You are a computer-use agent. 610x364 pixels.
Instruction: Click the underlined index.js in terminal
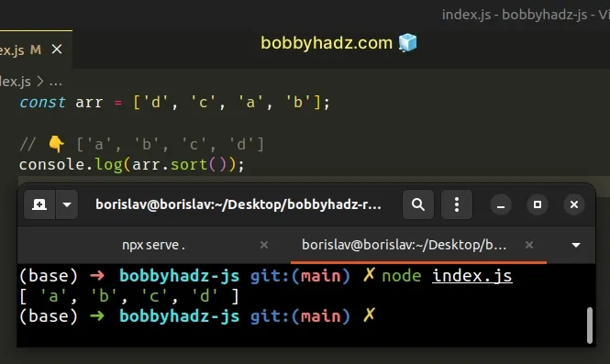click(x=472, y=276)
